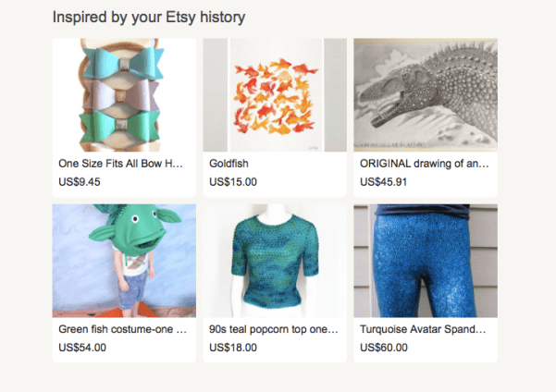This screenshot has width=556, height=392.
Task: View the turquoise spandex leggings photo
Action: point(426,261)
